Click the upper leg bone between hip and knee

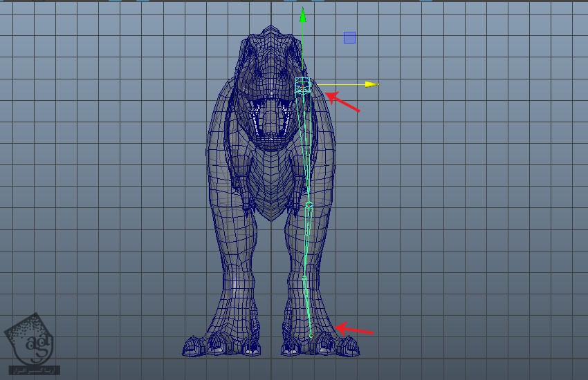click(x=306, y=146)
